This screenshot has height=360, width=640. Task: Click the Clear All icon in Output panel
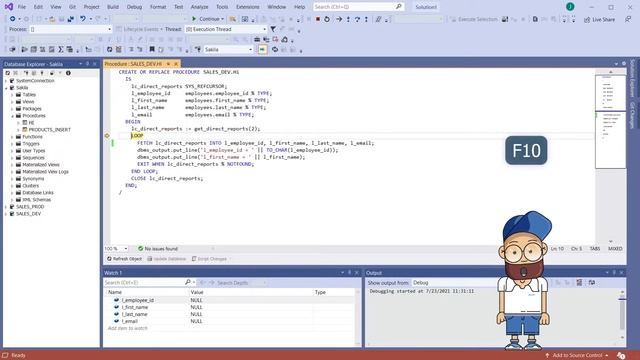(579, 282)
